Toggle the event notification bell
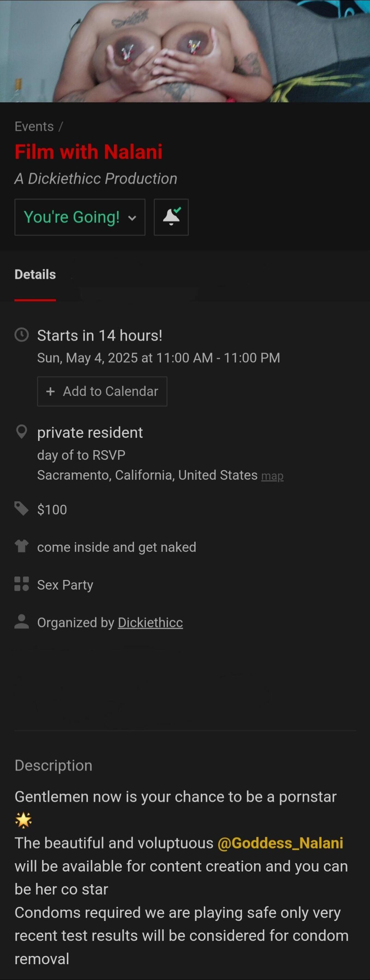The image size is (370, 980). pos(171,217)
